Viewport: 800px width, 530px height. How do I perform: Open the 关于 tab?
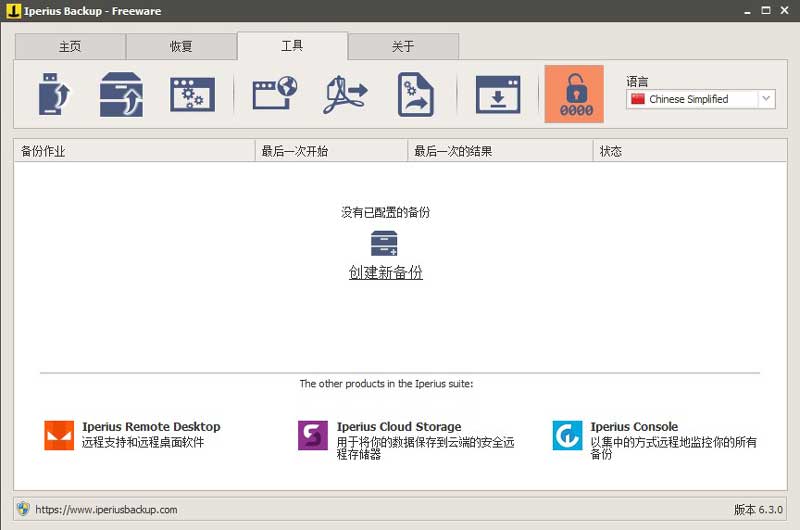pos(404,46)
